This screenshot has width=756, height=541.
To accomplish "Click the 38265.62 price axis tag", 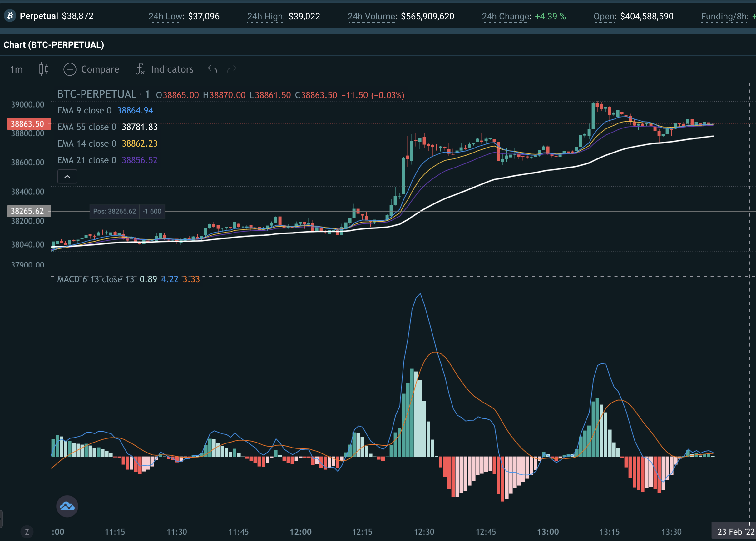I will pos(29,211).
